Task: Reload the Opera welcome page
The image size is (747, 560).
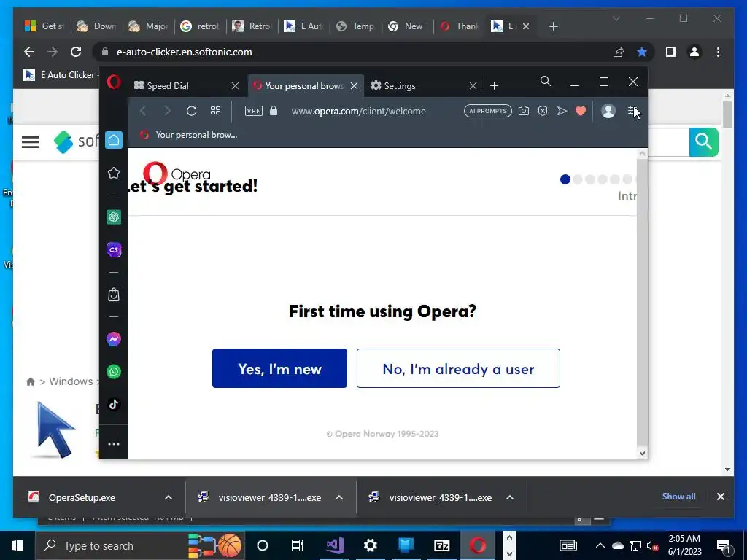Action: tap(192, 111)
